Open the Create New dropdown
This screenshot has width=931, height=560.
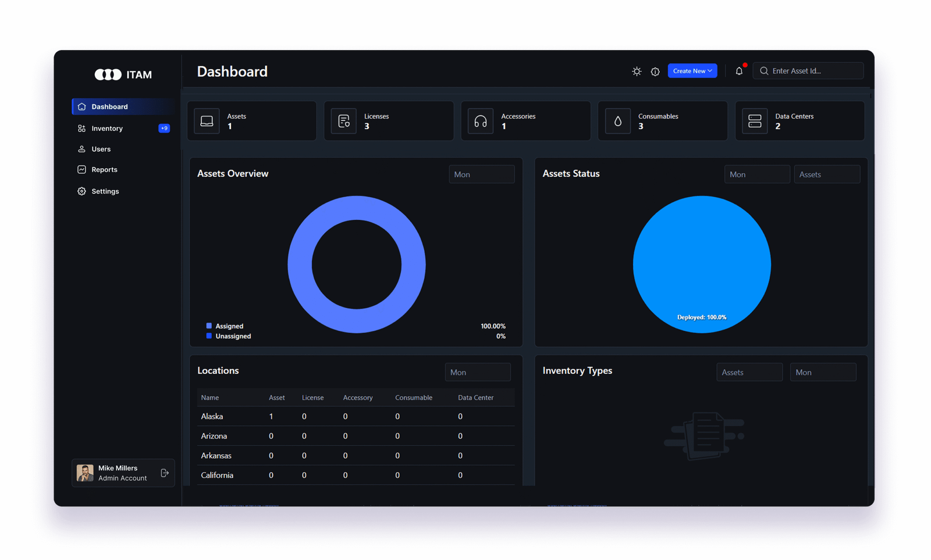pyautogui.click(x=692, y=71)
